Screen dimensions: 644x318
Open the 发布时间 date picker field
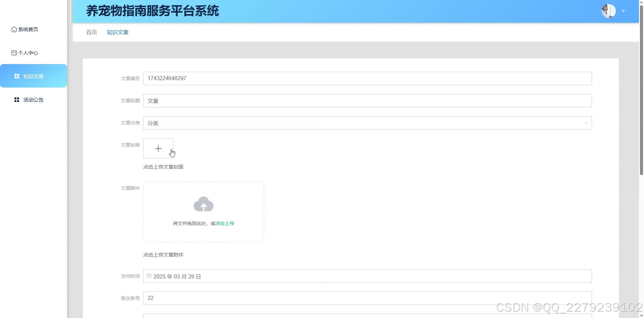point(367,276)
